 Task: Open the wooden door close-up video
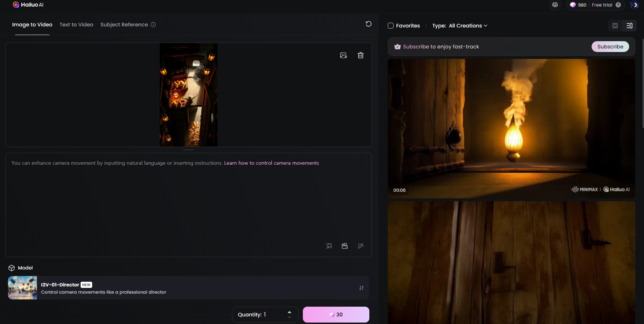511,263
